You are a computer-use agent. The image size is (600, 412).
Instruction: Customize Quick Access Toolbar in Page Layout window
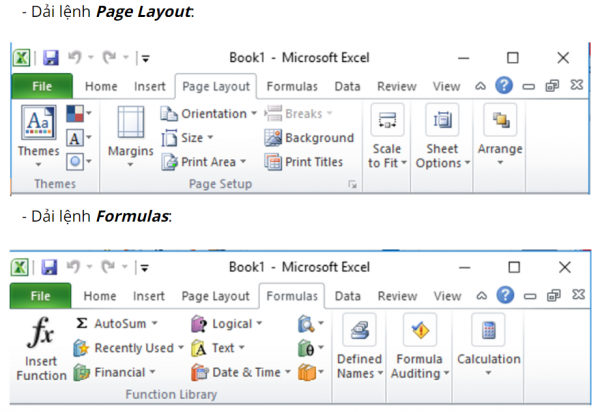coord(145,59)
